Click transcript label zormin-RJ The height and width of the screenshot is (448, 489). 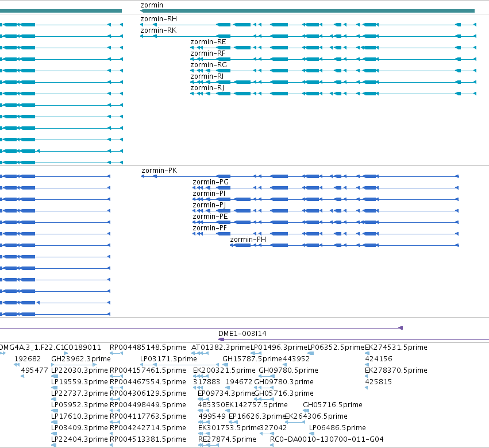(x=207, y=88)
